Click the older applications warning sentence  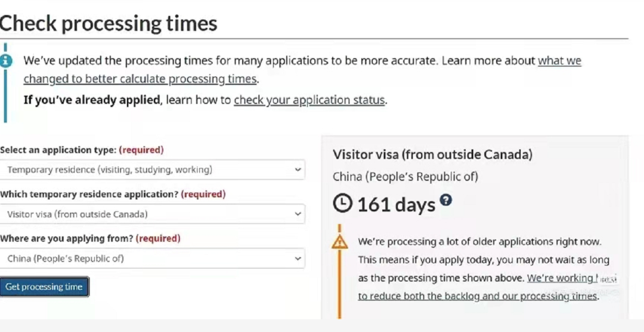[479, 242]
